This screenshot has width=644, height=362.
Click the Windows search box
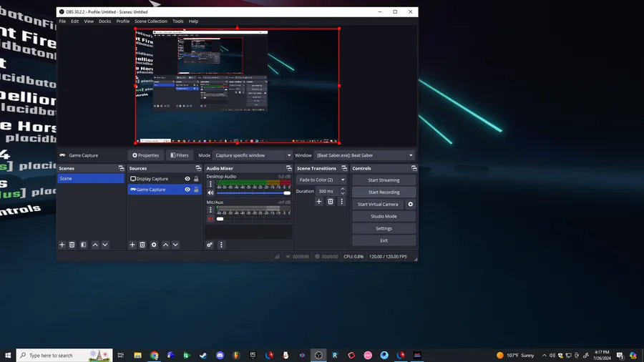(x=64, y=356)
